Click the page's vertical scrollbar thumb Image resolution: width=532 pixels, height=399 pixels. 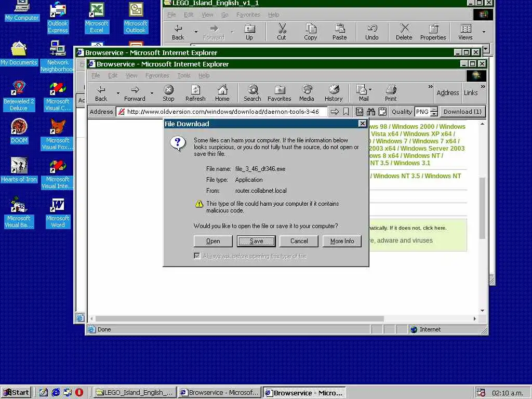[x=482, y=208]
